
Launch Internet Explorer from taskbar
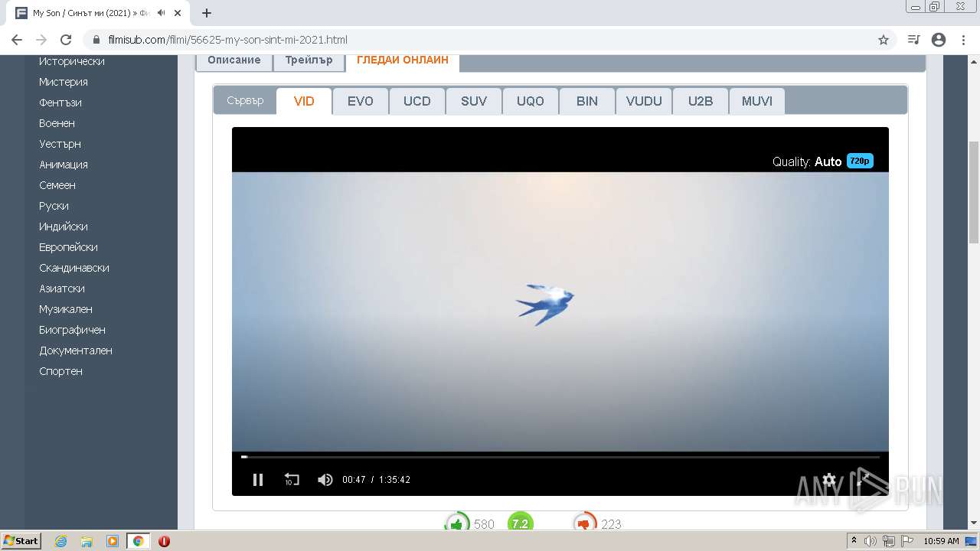(60, 541)
